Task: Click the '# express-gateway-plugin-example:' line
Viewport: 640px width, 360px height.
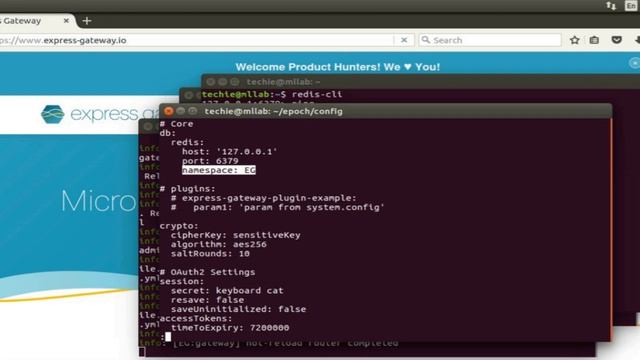Action: pyautogui.click(x=264, y=198)
